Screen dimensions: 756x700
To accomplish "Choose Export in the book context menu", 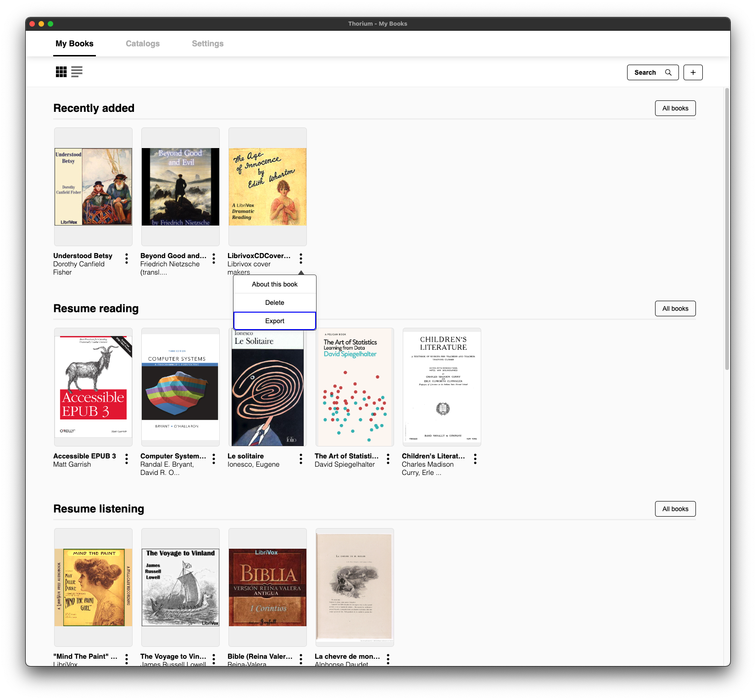I will coord(275,321).
